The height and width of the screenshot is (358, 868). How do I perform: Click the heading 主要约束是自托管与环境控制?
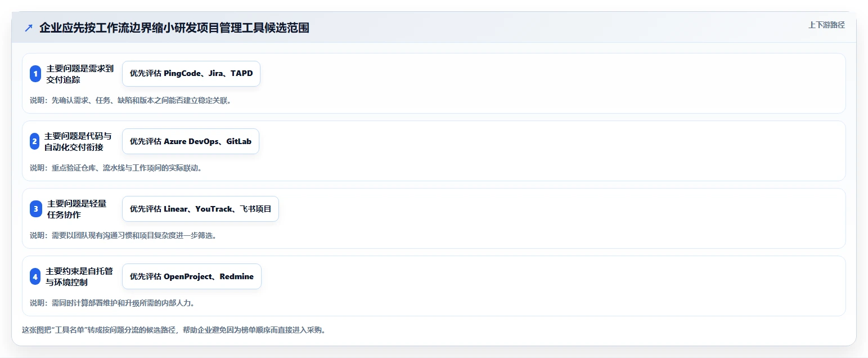coord(79,276)
